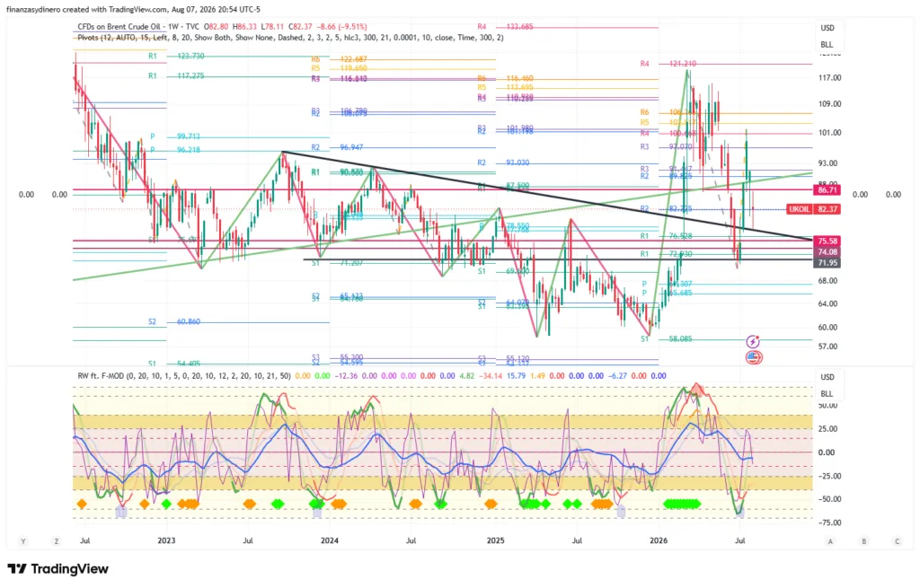Click the circled B icon at bottom right
The width and height of the screenshot is (920, 588).
(x=863, y=541)
